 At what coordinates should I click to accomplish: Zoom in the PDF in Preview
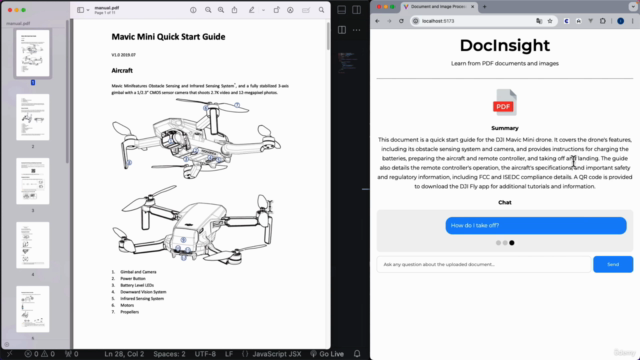(221, 10)
